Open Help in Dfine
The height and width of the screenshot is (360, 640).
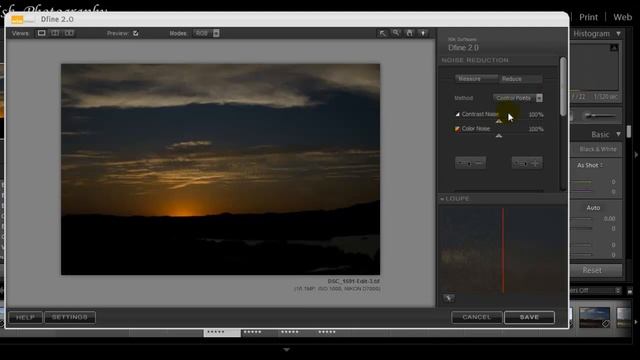pos(25,317)
